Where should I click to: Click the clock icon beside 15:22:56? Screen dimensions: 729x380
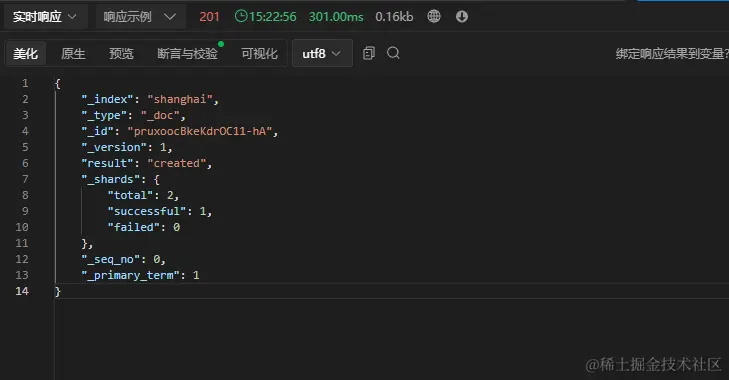[241, 16]
